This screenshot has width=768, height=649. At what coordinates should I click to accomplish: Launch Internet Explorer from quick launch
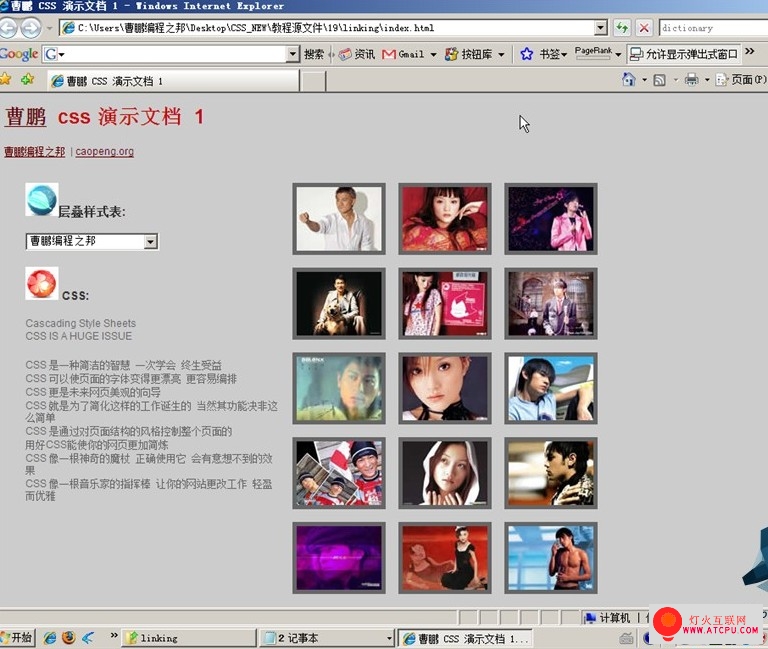(50, 638)
